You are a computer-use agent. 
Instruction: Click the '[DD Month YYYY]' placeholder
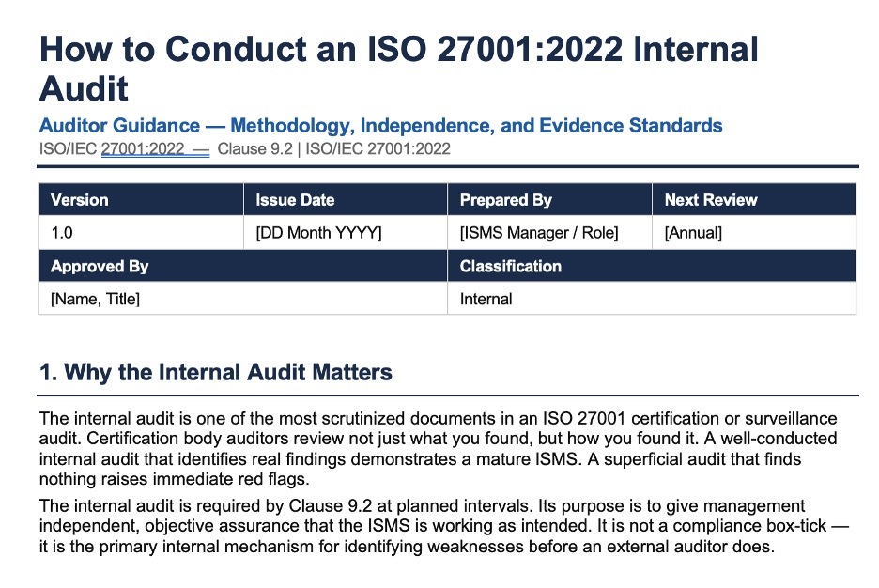(x=318, y=233)
